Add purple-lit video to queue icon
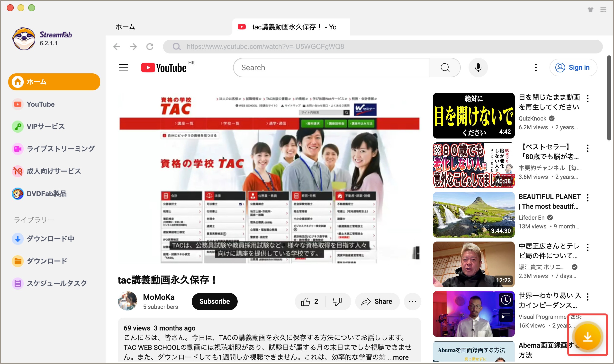This screenshot has width=614, height=364. pyautogui.click(x=506, y=316)
